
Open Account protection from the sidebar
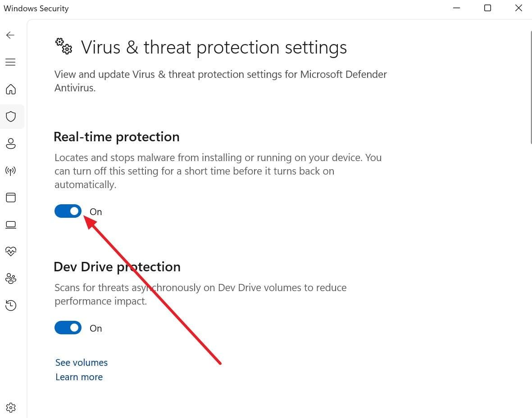tap(10, 144)
